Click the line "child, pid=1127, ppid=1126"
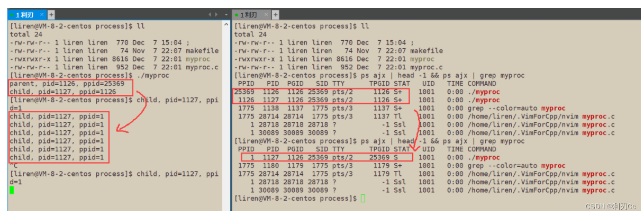This screenshot has height=215, width=644. [x=63, y=92]
